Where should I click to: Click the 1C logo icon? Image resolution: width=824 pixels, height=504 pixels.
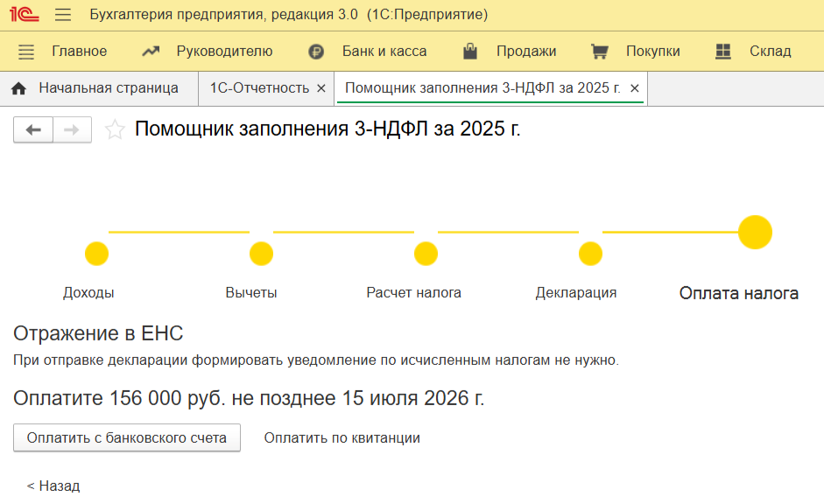25,15
